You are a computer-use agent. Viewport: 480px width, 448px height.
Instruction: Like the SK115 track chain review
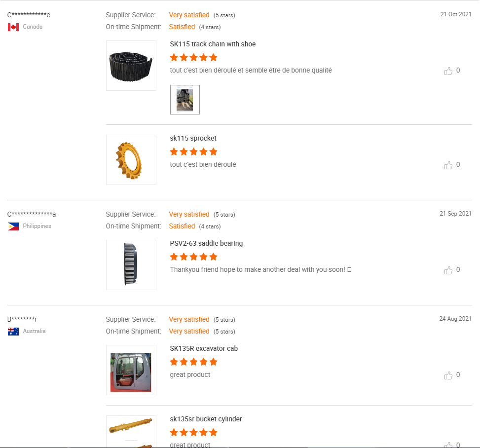point(448,71)
